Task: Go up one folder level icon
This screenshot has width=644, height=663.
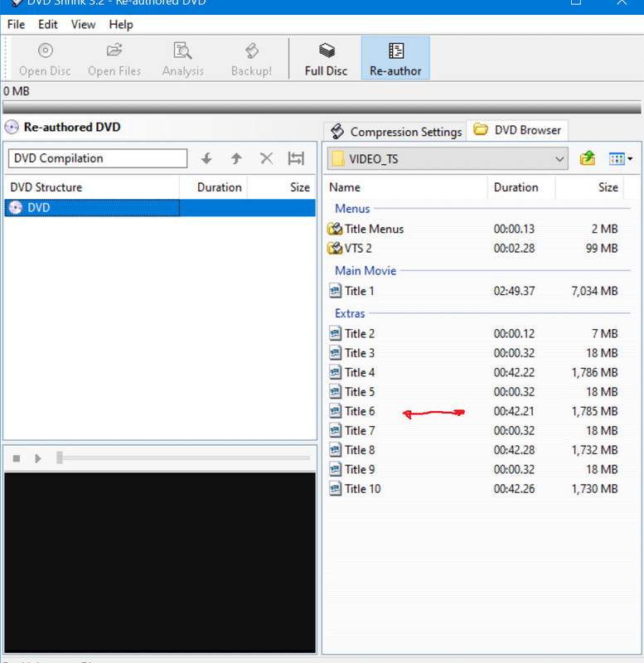Action: pyautogui.click(x=588, y=159)
